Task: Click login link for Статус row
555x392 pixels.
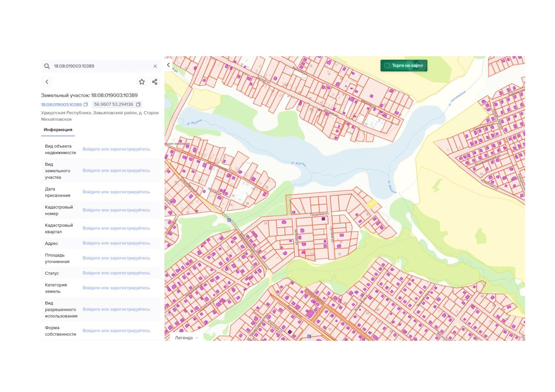Action: click(x=116, y=273)
